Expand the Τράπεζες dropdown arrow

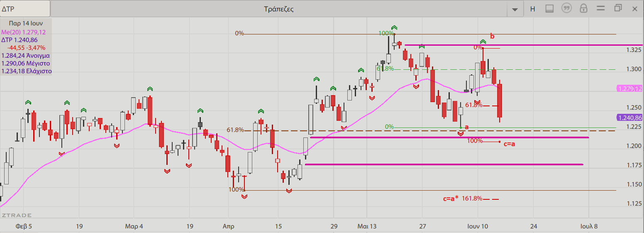[515, 9]
